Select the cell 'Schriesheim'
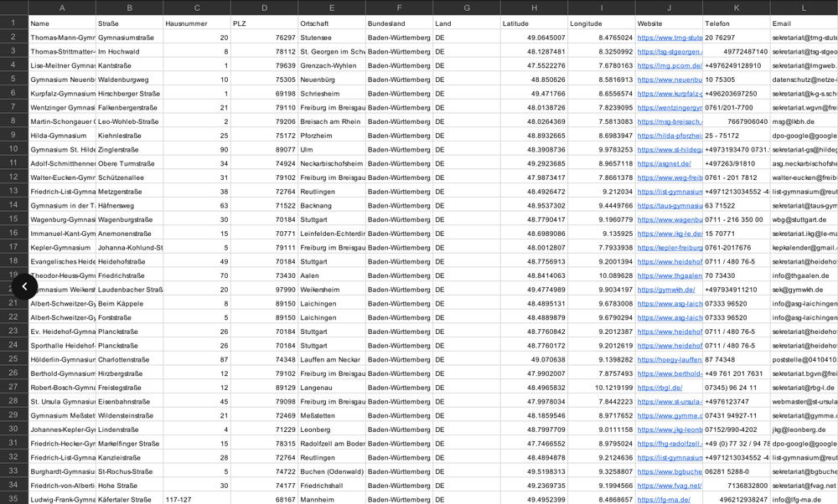 coord(332,94)
